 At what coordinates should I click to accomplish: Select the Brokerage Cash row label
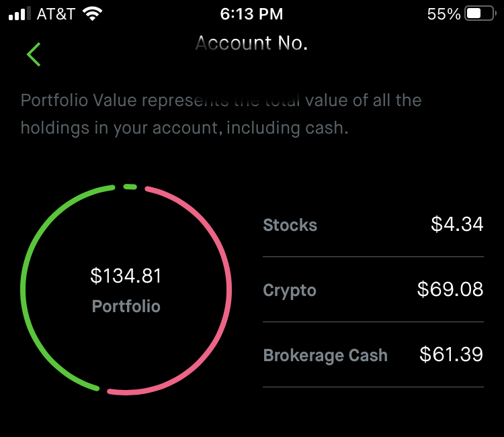click(x=325, y=355)
